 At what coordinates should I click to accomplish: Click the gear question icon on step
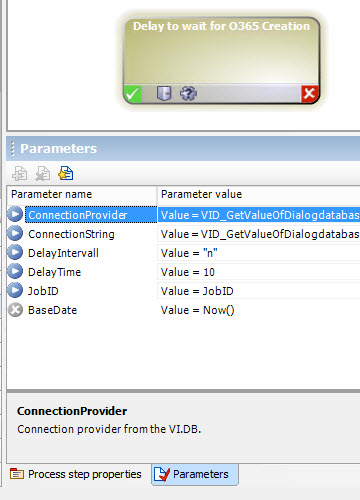188,93
